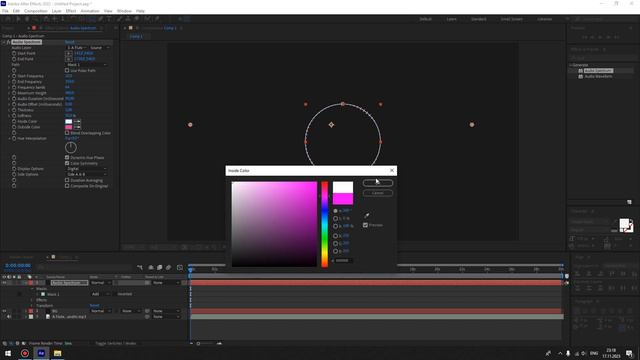Click the Outside Color pink swatch
The height and width of the screenshot is (360, 640).
[x=69, y=127]
